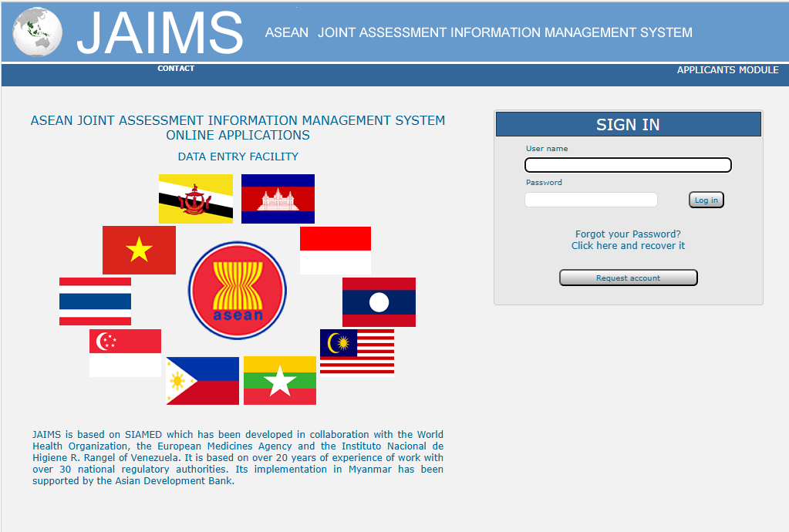
Task: Click the Myanmar flag with white star
Action: tap(280, 381)
